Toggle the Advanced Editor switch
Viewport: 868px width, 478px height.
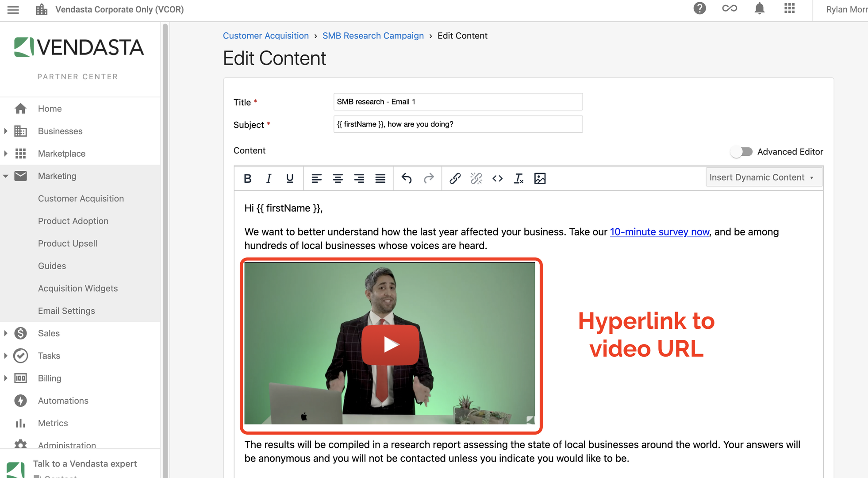point(741,152)
